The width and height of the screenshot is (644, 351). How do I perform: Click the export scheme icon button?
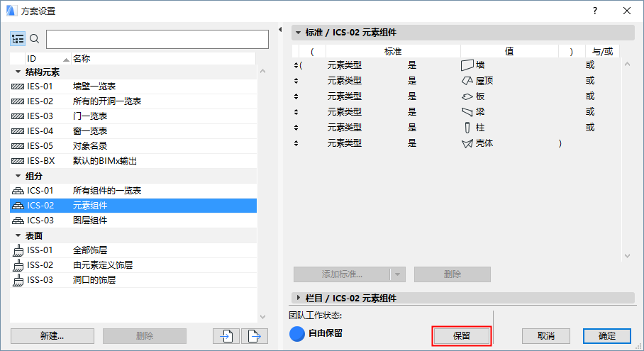(x=255, y=336)
